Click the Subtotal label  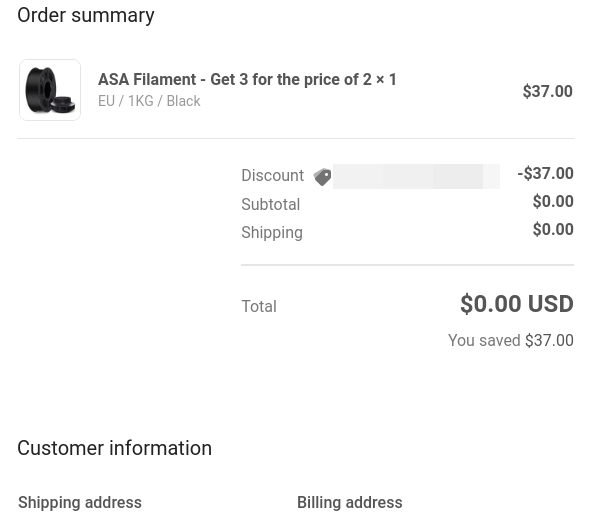point(271,204)
